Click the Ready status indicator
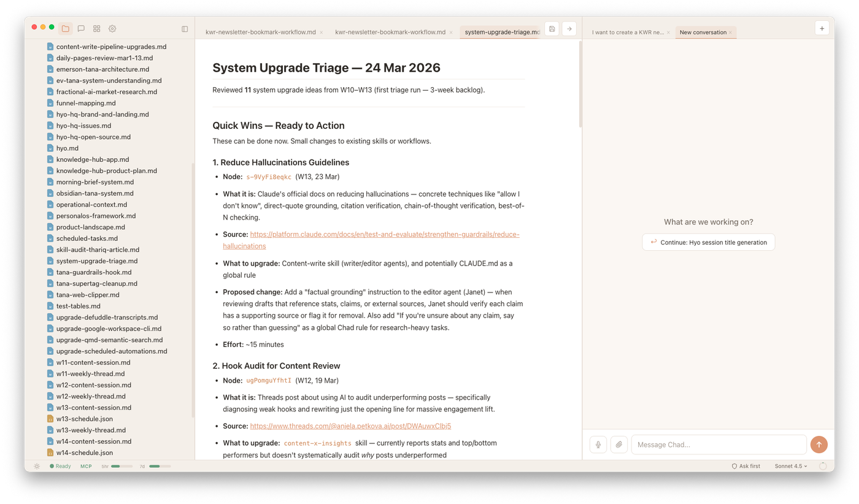This screenshot has width=859, height=504. 60,466
